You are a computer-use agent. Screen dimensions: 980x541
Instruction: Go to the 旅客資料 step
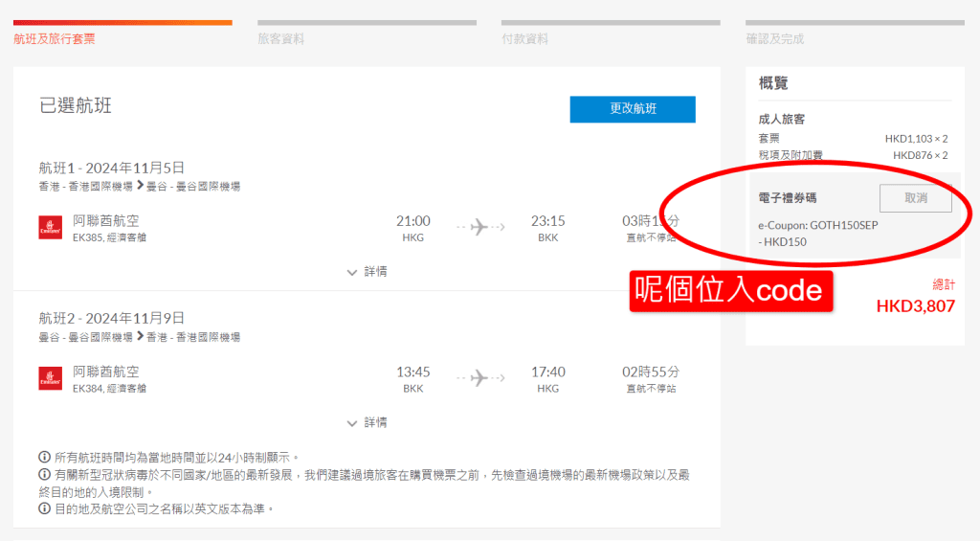(280, 39)
